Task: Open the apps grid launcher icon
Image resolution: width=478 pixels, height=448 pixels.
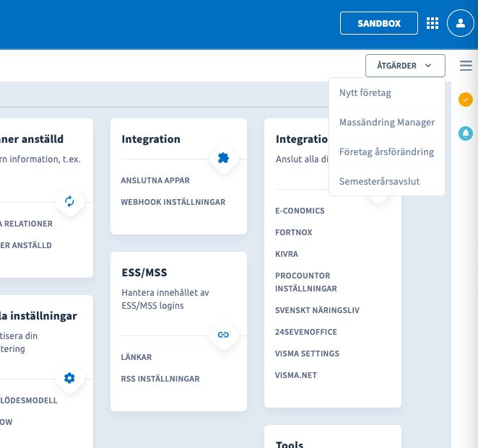Action: tap(433, 23)
